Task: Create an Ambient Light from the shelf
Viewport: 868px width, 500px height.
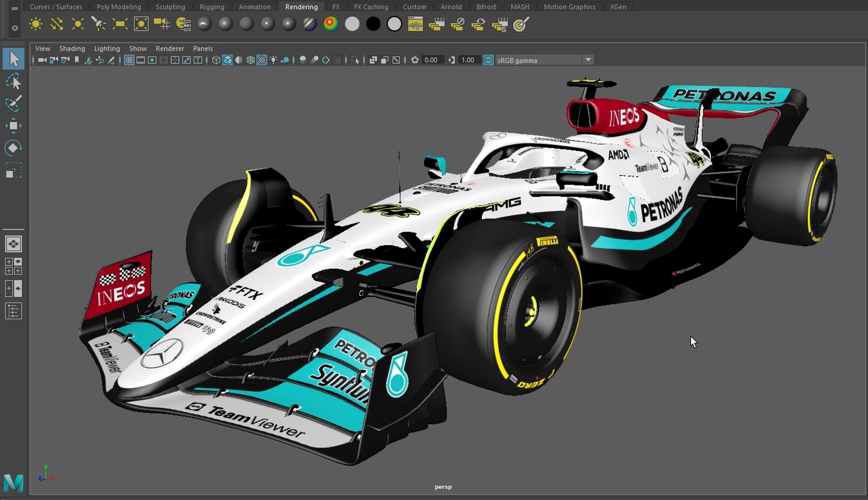Action: tap(36, 24)
